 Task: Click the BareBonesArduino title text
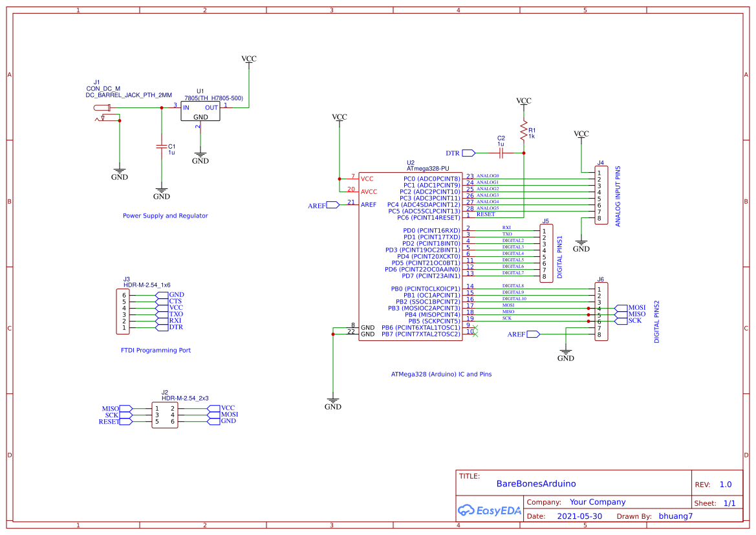coord(535,483)
